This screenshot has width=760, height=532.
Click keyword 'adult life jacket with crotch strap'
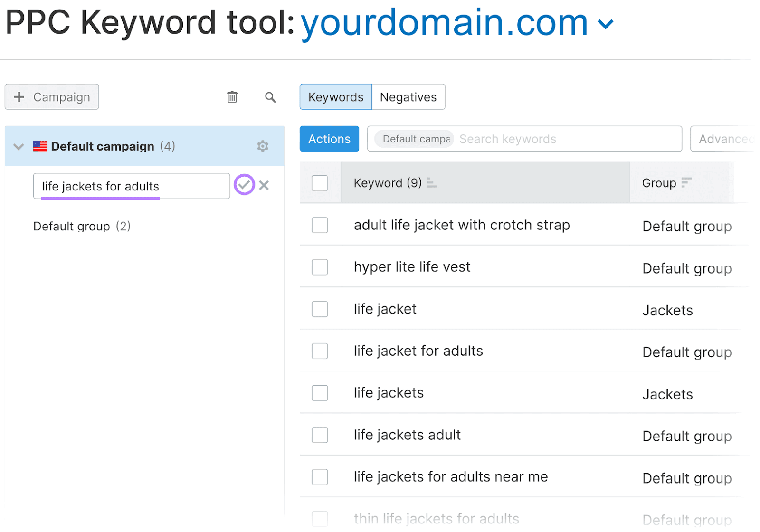click(462, 225)
